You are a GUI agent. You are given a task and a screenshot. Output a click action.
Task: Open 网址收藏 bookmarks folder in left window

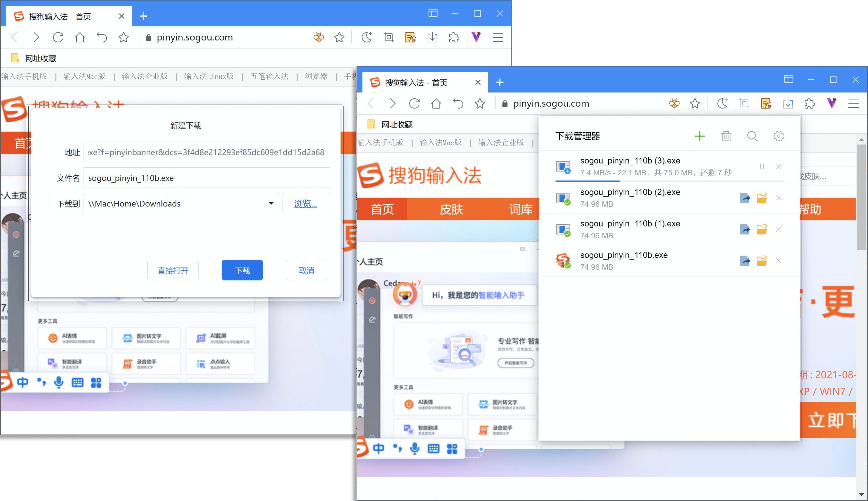(34, 58)
